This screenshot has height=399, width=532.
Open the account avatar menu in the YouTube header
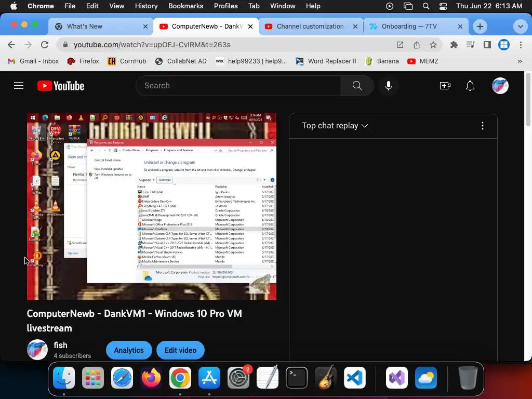(x=500, y=86)
